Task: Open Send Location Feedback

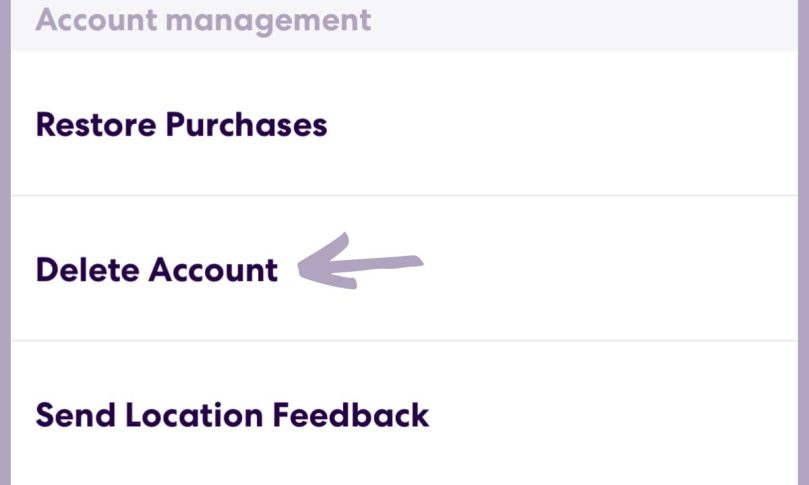Action: coord(232,414)
